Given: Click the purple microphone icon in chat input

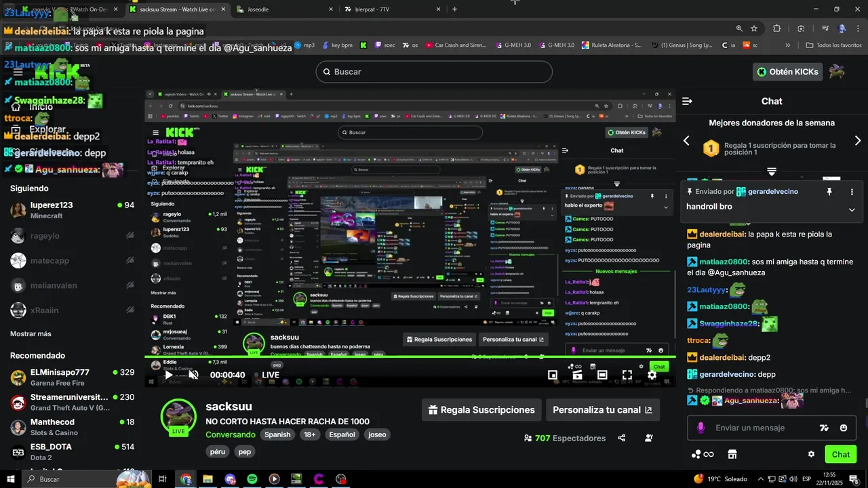Looking at the screenshot, I should tap(701, 428).
